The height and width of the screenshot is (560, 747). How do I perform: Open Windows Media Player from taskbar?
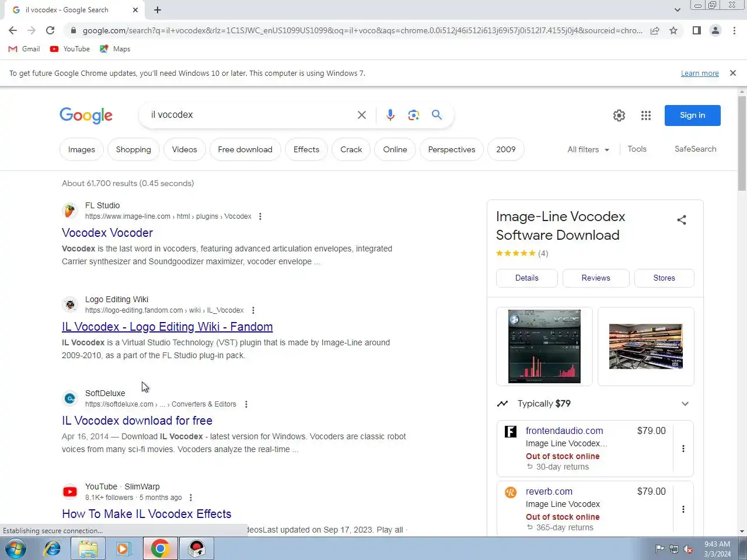pos(123,549)
